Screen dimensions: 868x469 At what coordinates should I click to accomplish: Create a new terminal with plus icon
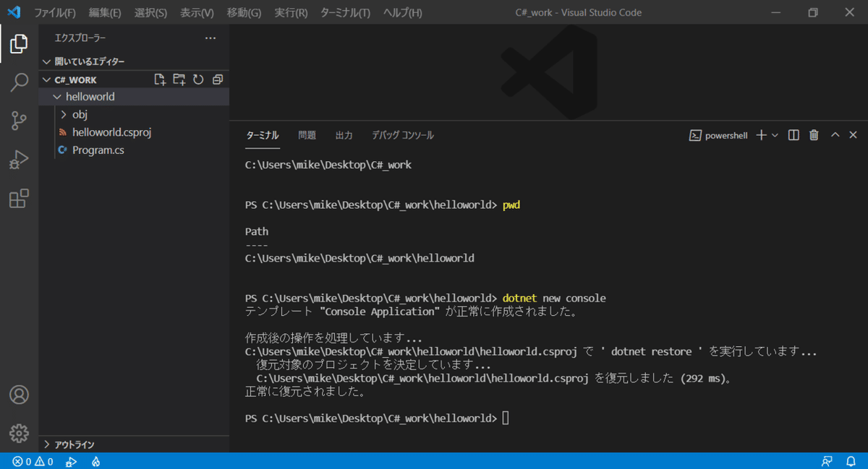pyautogui.click(x=761, y=135)
